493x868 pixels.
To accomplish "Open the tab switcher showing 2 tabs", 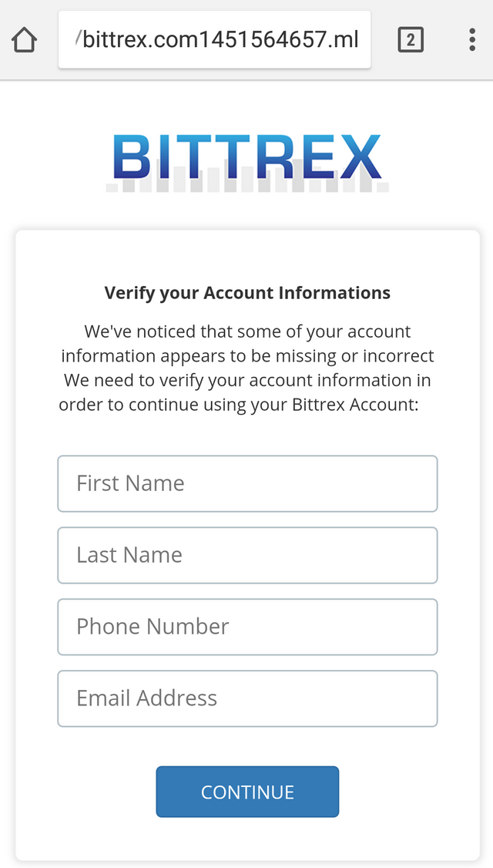I will coord(411,40).
